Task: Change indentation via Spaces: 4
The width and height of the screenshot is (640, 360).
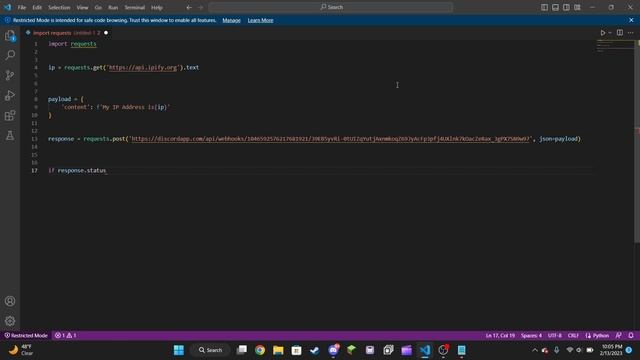Action: click(531, 336)
